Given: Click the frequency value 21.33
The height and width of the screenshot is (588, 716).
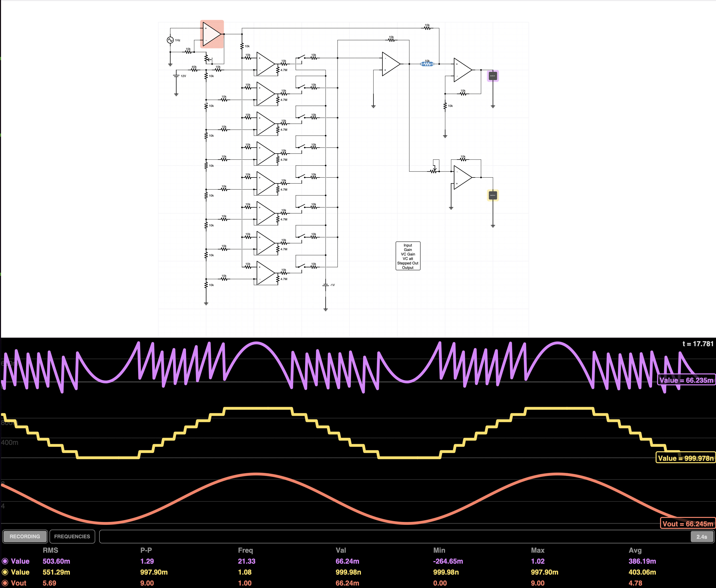Looking at the screenshot, I should point(247,561).
